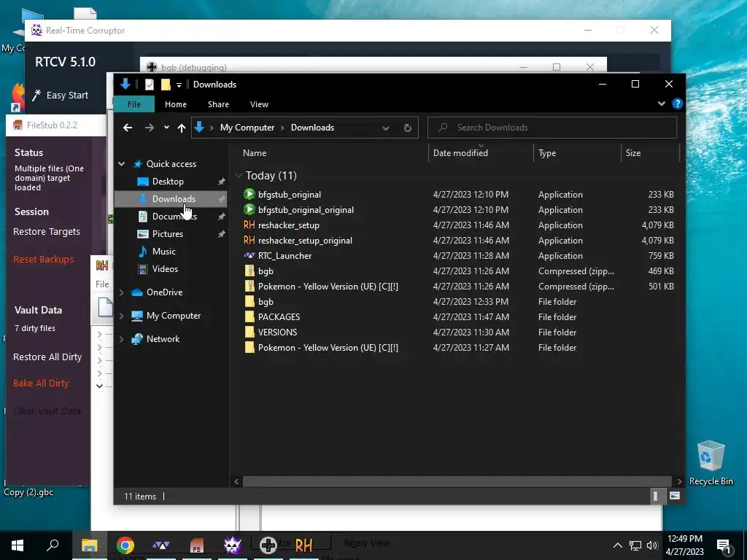Expand My Computer tree node
747x560 pixels.
[122, 316]
